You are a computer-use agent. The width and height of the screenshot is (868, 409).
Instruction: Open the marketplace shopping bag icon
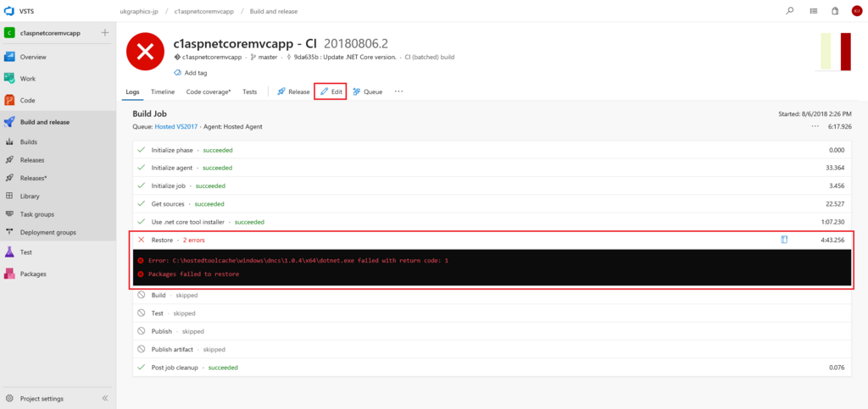[835, 10]
